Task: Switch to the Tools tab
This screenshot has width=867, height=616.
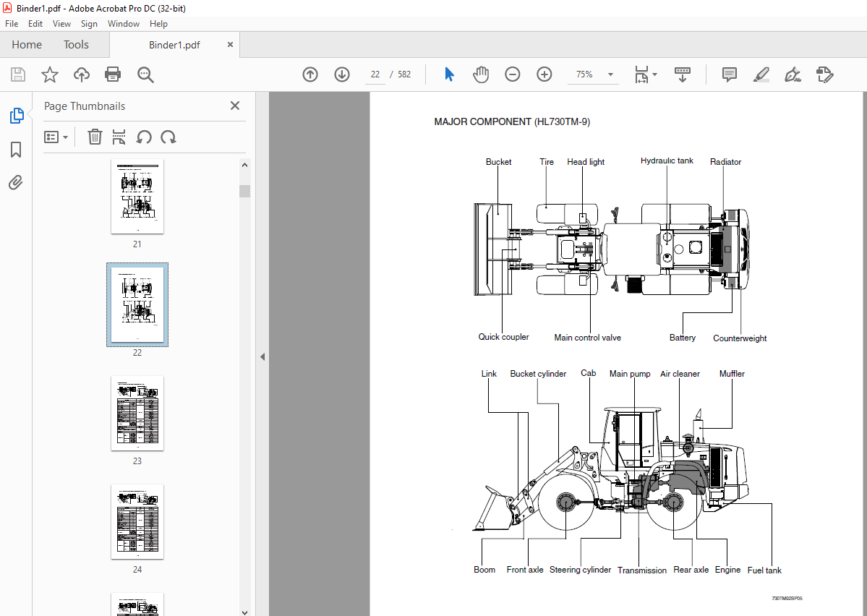Action: [76, 45]
